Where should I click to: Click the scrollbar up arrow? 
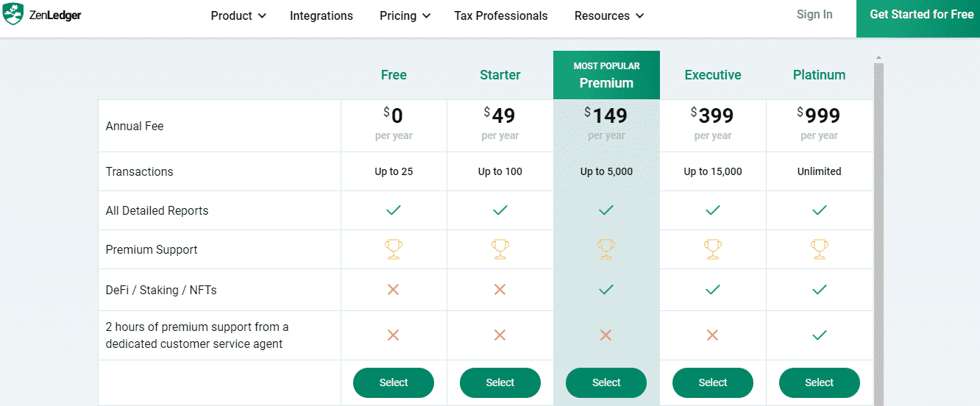[x=878, y=57]
